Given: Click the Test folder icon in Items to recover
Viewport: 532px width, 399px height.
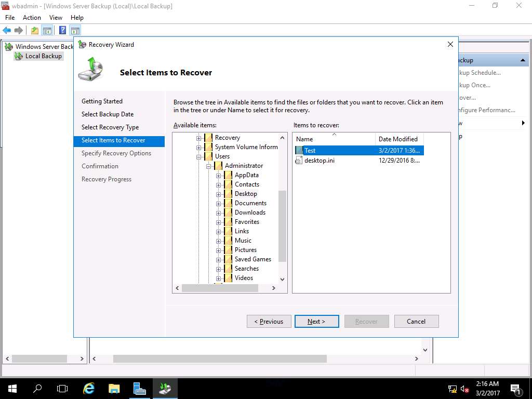Looking at the screenshot, I should (299, 150).
